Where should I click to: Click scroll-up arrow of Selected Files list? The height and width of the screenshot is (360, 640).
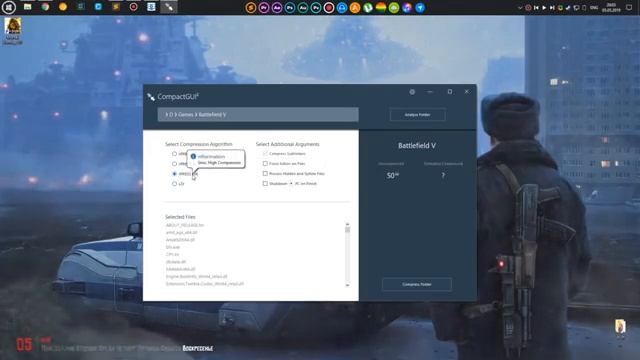[x=347, y=224]
